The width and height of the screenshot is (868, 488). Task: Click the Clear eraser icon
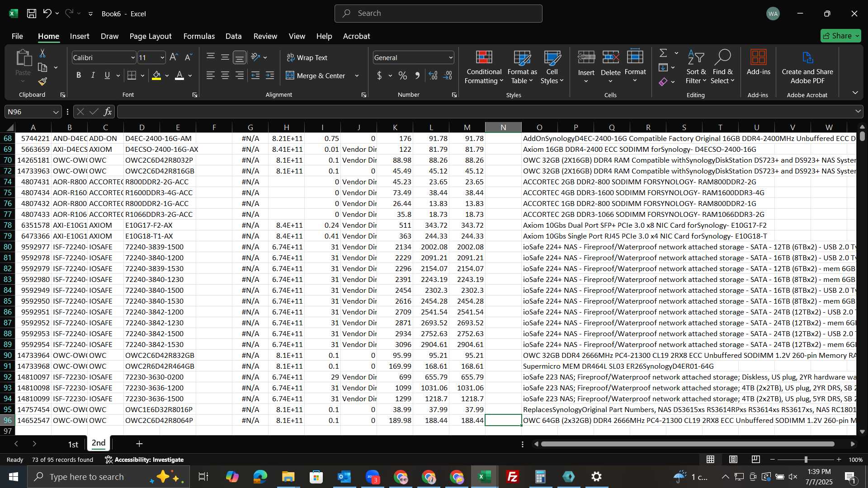663,82
